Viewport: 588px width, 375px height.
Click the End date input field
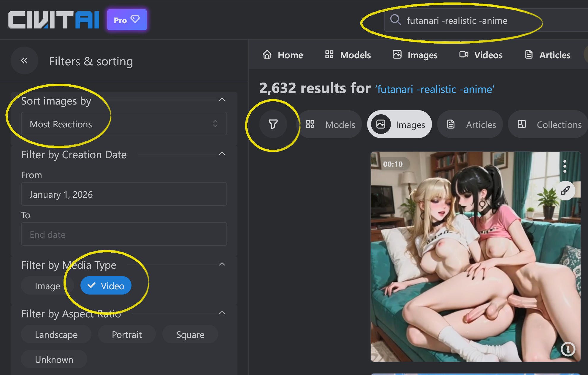tap(124, 234)
